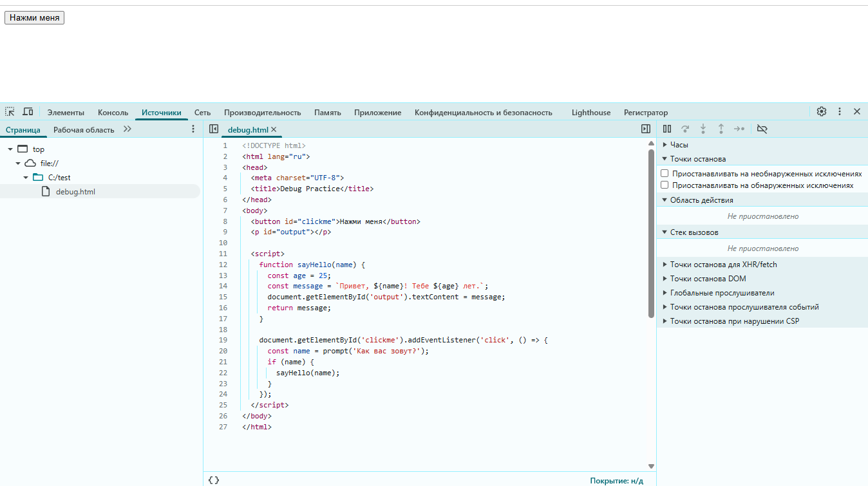Select debug.html in the file tree
The width and height of the screenshot is (868, 486).
click(x=75, y=191)
